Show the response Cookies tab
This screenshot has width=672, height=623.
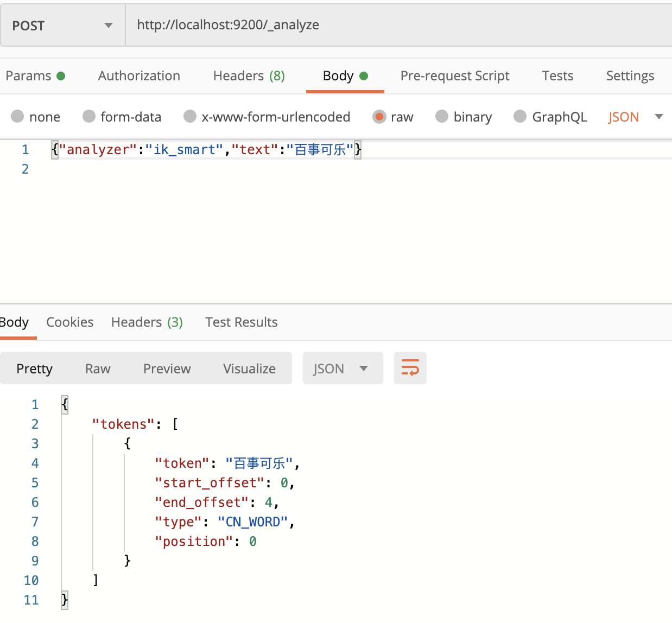tap(69, 322)
